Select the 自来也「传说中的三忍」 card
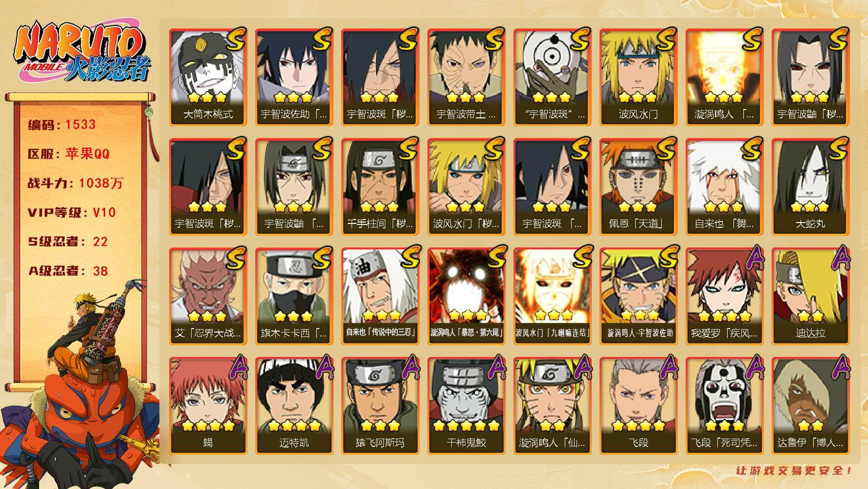 (x=380, y=296)
